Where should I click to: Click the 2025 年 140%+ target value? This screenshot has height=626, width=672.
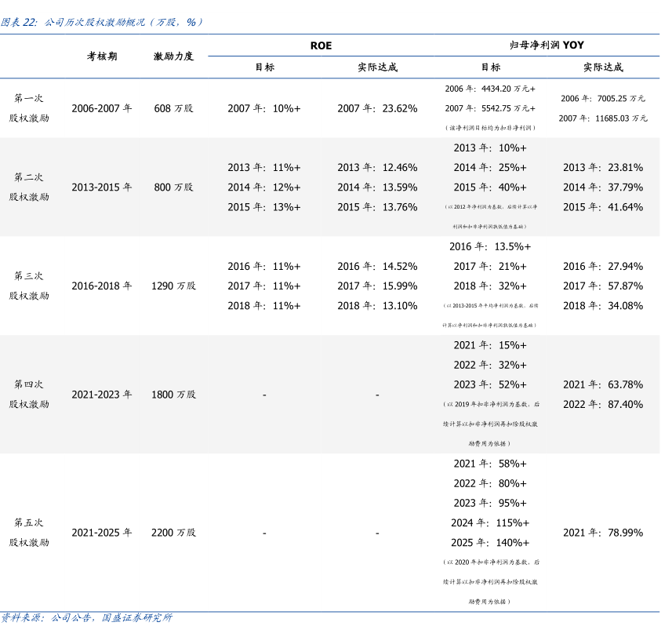click(490, 543)
